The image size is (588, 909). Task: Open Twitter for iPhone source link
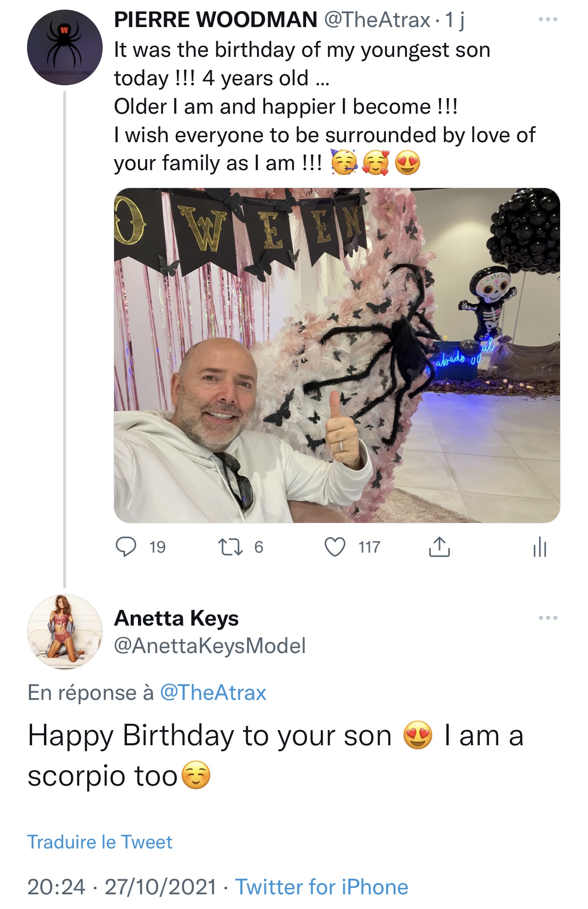[321, 887]
